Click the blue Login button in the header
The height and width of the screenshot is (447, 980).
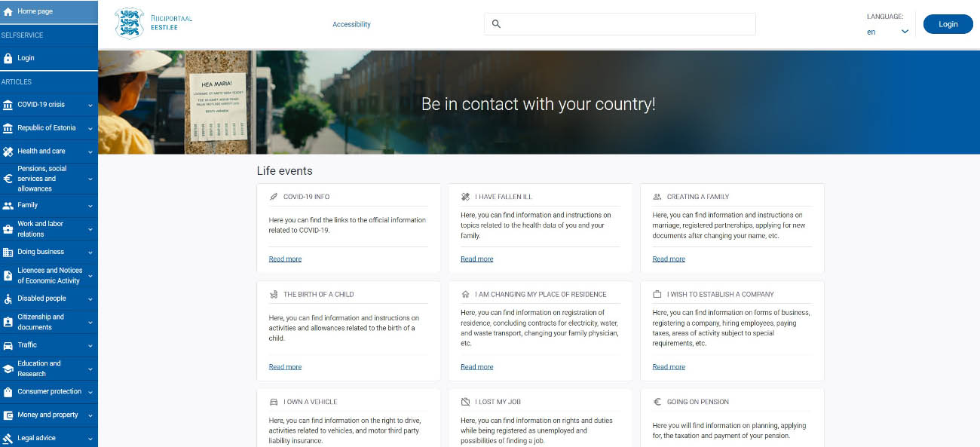tap(948, 24)
